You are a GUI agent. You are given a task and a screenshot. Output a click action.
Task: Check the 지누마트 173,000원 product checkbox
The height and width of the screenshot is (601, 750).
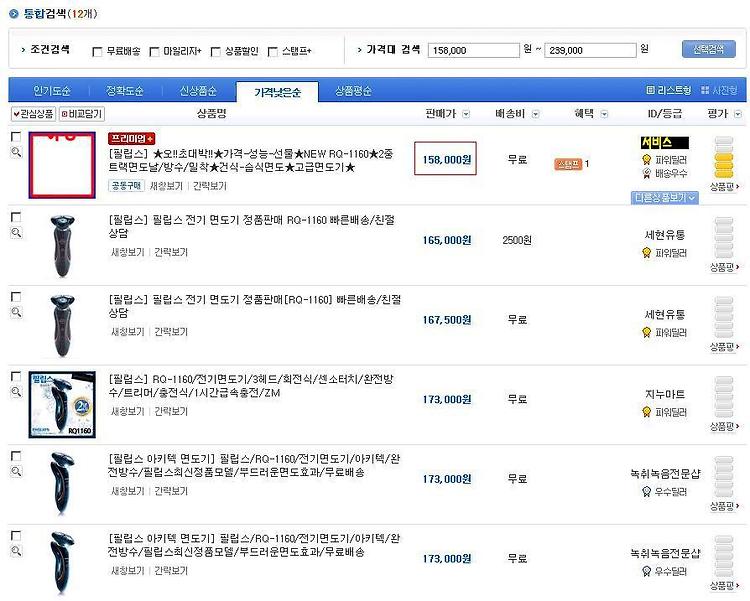point(16,376)
